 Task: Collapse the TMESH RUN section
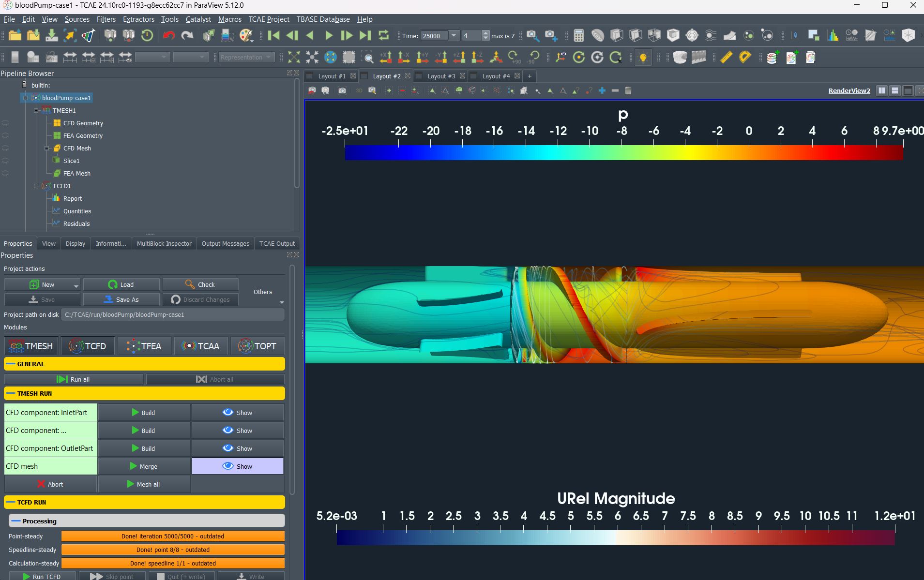click(144, 393)
